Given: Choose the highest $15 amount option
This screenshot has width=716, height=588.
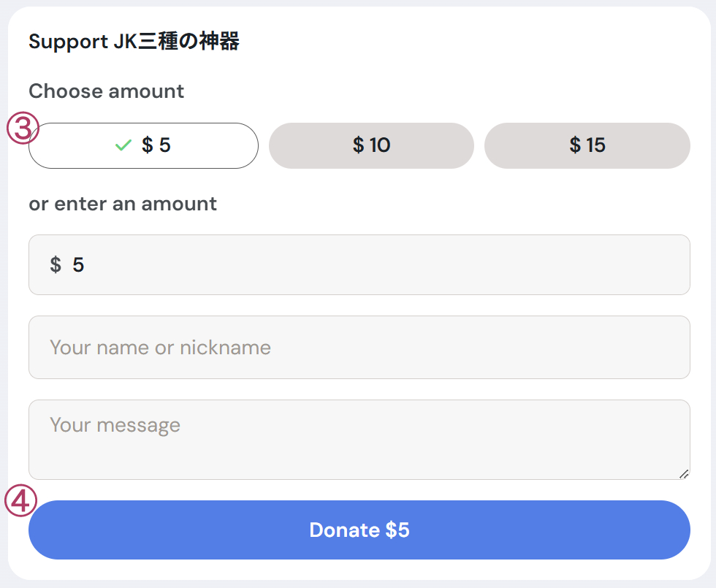Looking at the screenshot, I should (x=587, y=145).
